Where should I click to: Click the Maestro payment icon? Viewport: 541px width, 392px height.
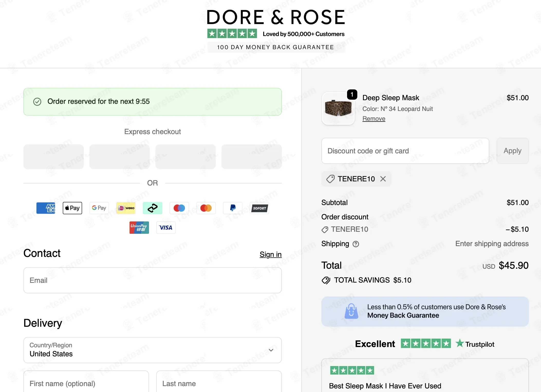point(179,208)
